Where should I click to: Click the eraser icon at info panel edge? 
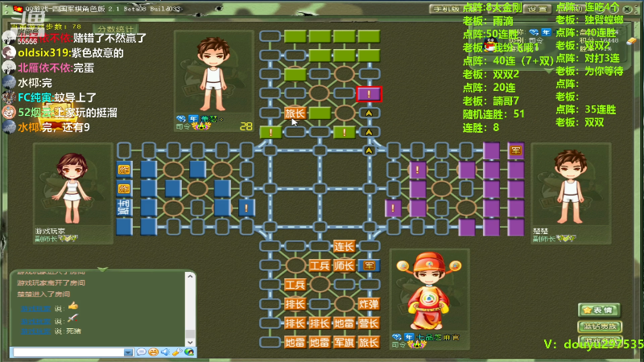631,41
